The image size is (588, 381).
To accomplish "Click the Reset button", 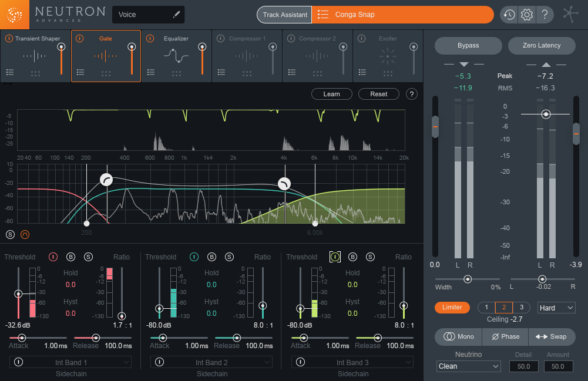I will pos(379,94).
